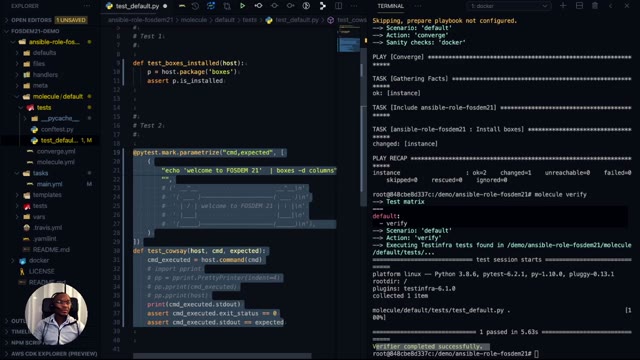This screenshot has height=360, width=640.
Task: Expand the docker folder chevron
Action: (x=13, y=260)
